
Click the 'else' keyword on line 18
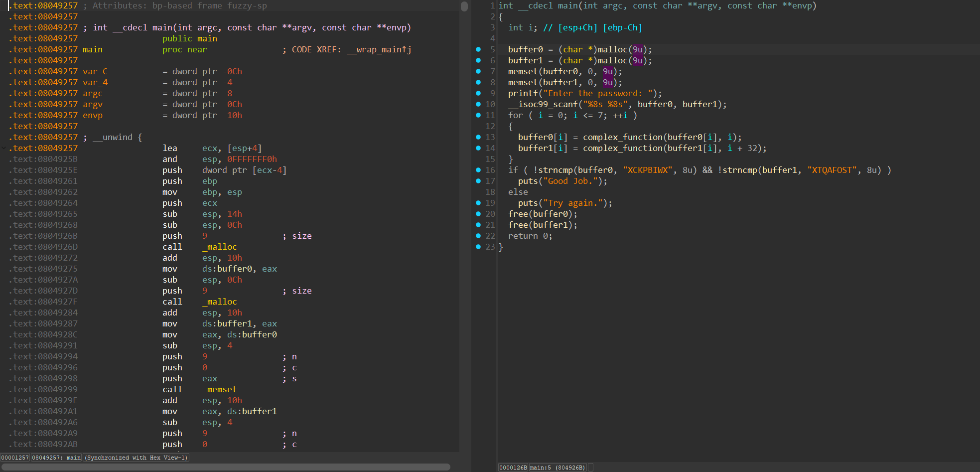[518, 192]
